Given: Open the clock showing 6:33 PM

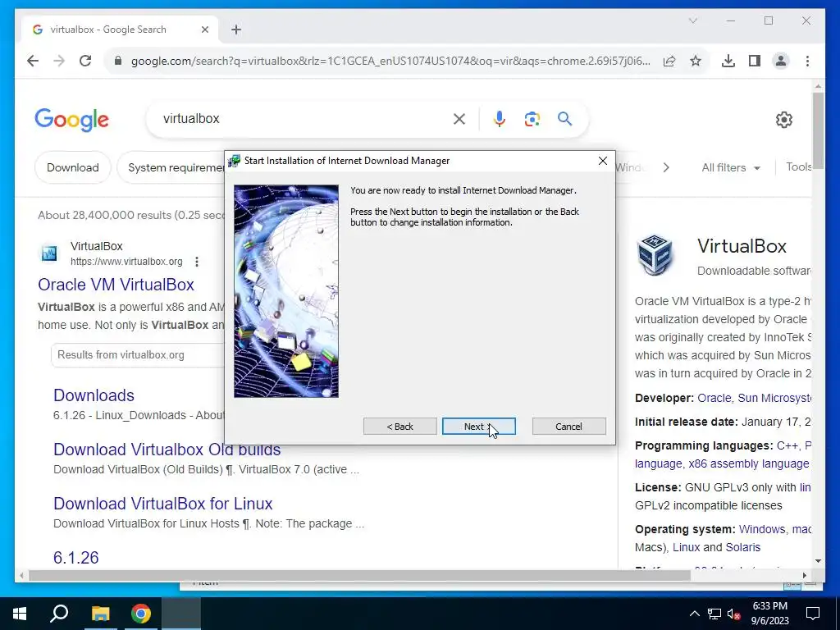Looking at the screenshot, I should point(769,614).
